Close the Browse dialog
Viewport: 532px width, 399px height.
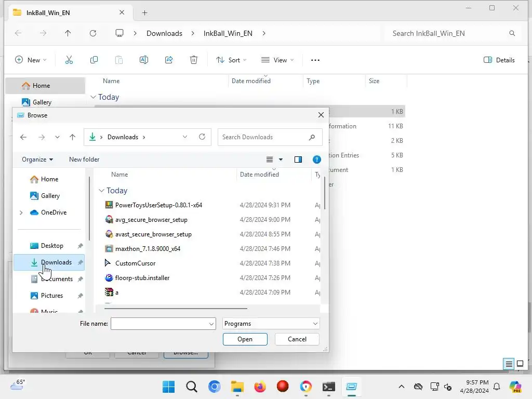point(321,115)
